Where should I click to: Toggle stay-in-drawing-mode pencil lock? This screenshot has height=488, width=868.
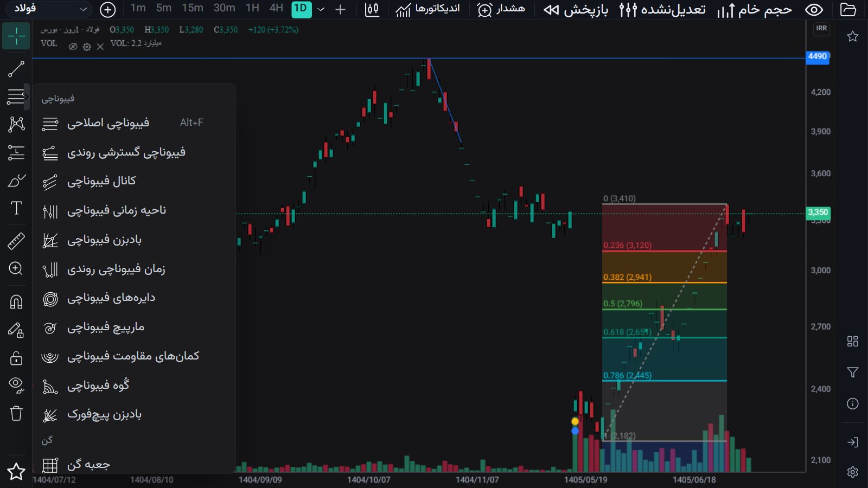[16, 330]
